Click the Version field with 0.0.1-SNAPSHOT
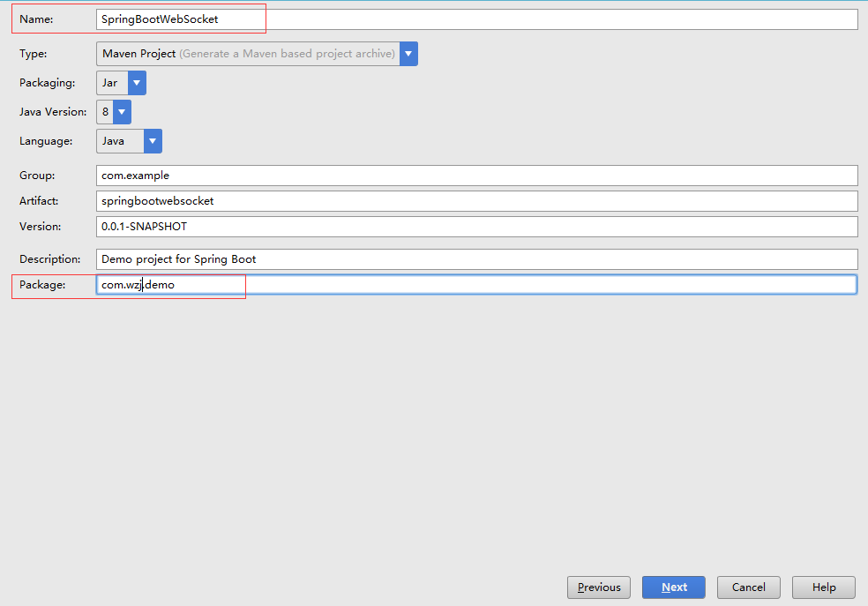 476,227
